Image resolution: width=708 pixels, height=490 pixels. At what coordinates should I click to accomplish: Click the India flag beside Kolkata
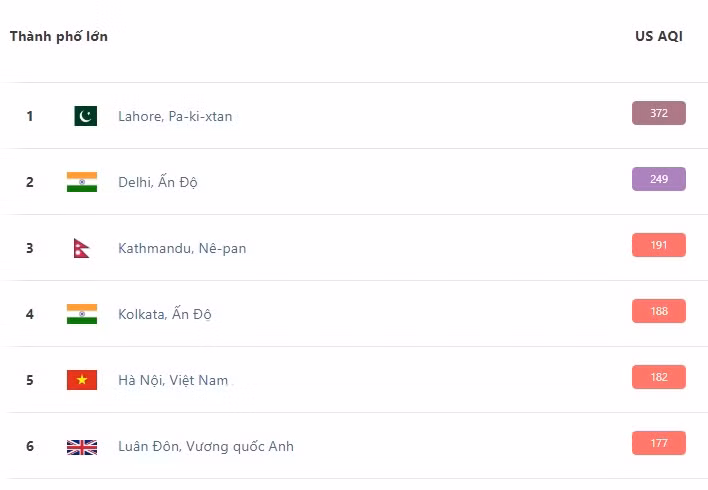[x=82, y=314]
